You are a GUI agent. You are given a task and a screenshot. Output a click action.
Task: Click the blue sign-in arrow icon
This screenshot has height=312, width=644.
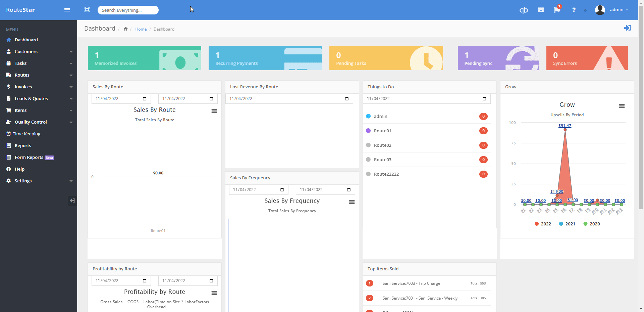[627, 28]
